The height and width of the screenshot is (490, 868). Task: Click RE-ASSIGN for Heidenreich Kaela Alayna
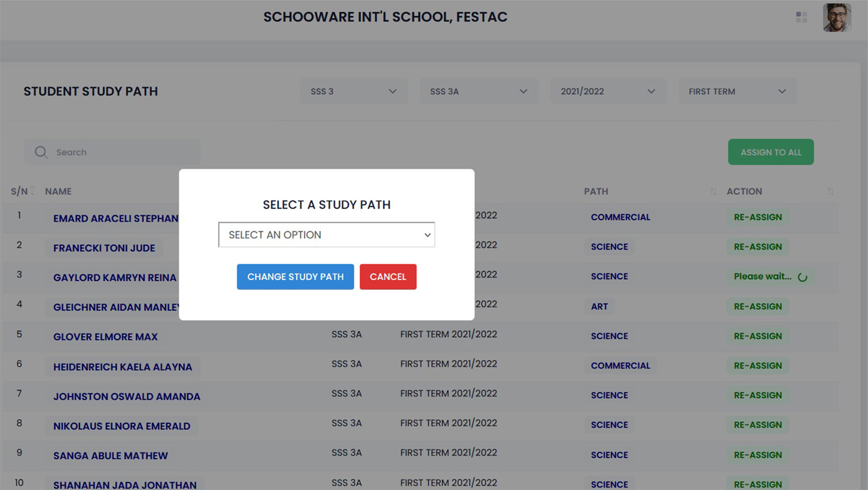coord(758,366)
